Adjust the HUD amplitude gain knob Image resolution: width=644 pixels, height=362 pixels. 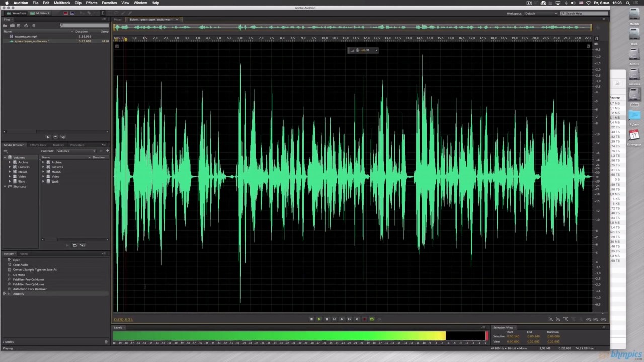click(358, 50)
